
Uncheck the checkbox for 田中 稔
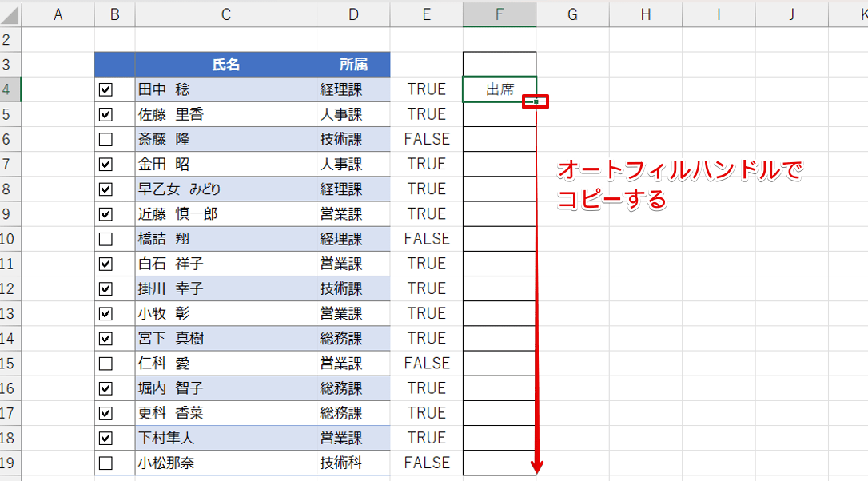point(106,89)
